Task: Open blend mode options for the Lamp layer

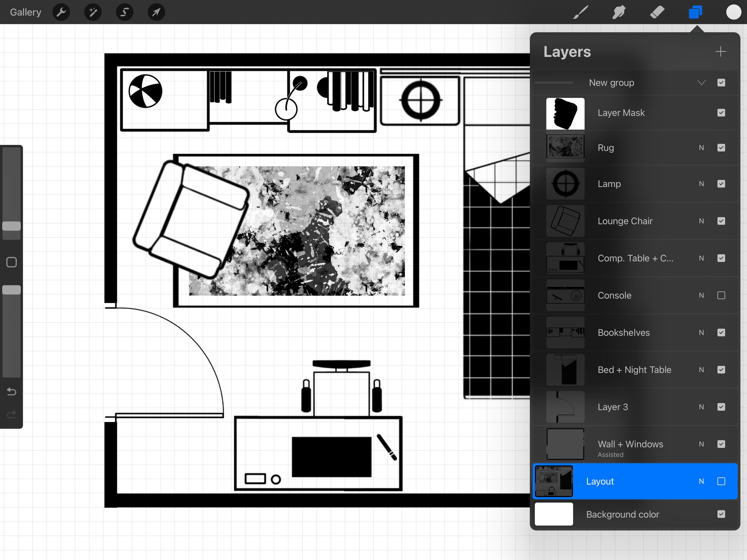Action: coord(701,184)
